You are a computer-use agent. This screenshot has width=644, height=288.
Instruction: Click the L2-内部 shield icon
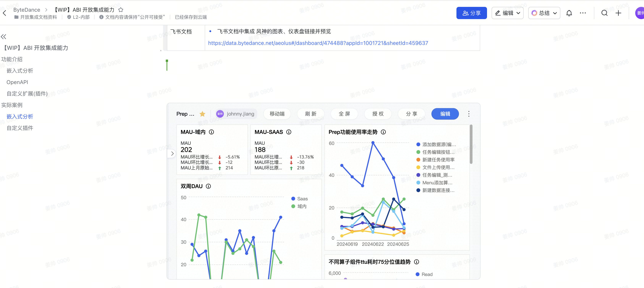pos(69,17)
